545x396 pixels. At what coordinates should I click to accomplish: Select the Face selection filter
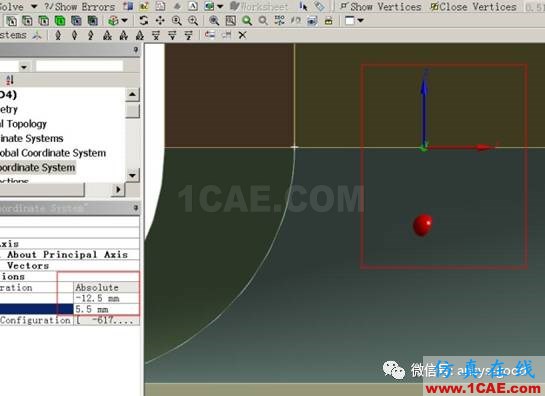pyautogui.click(x=44, y=21)
